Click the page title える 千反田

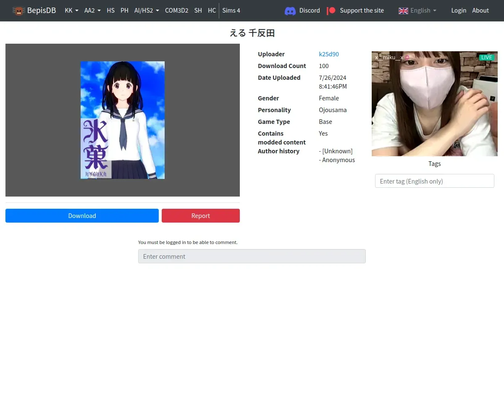[x=252, y=33]
